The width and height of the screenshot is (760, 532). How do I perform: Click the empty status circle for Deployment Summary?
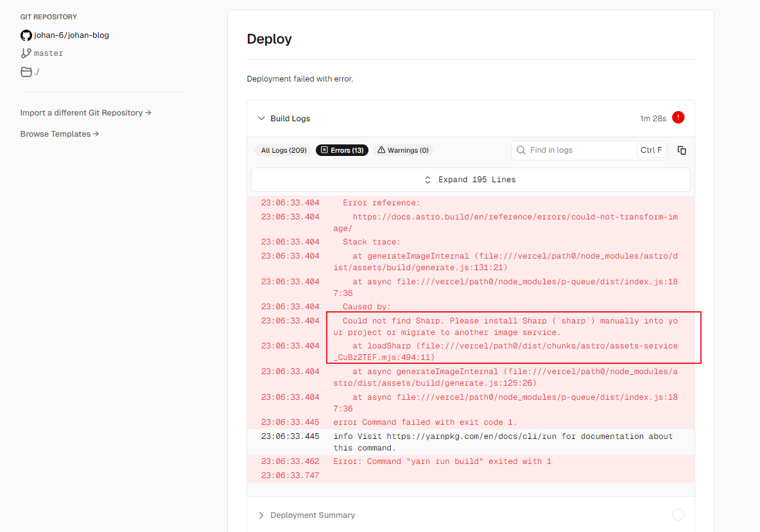[678, 515]
